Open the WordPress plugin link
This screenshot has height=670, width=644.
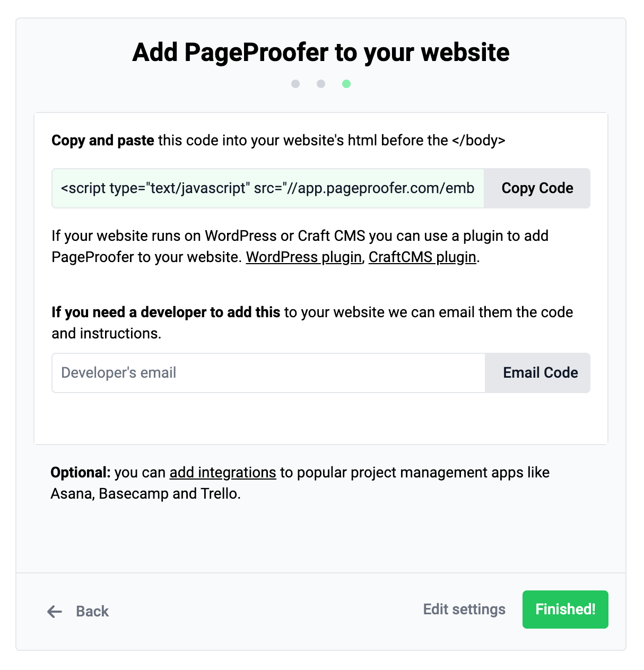pyautogui.click(x=303, y=257)
